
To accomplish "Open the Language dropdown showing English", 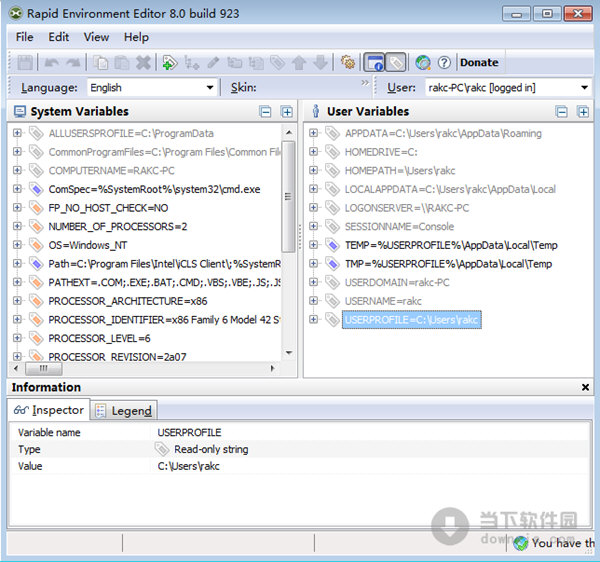I will coord(152,88).
